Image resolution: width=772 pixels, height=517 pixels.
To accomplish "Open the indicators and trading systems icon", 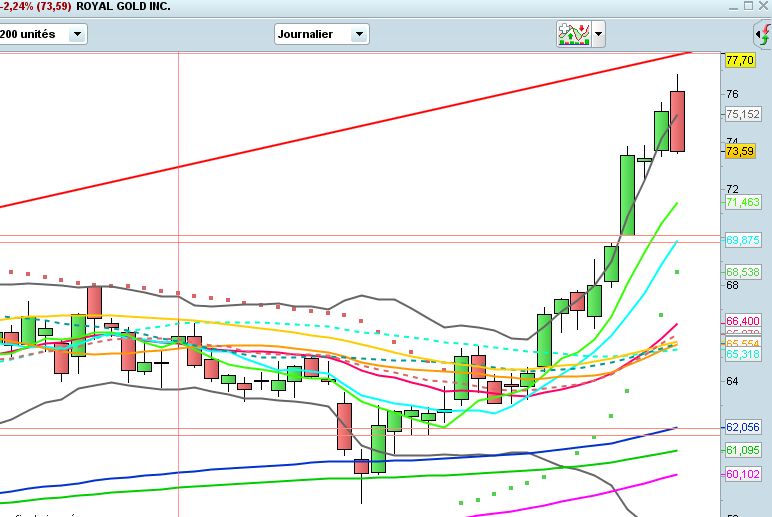I will click(574, 34).
